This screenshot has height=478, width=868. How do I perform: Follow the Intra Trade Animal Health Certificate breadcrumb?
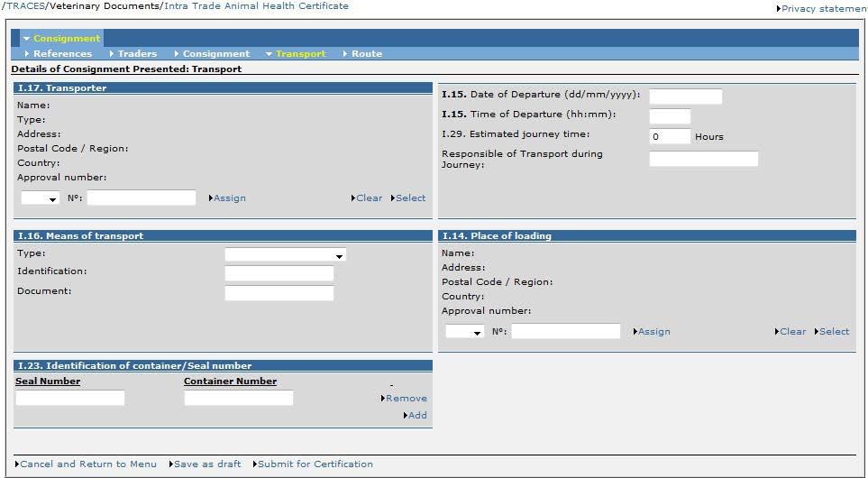256,6
